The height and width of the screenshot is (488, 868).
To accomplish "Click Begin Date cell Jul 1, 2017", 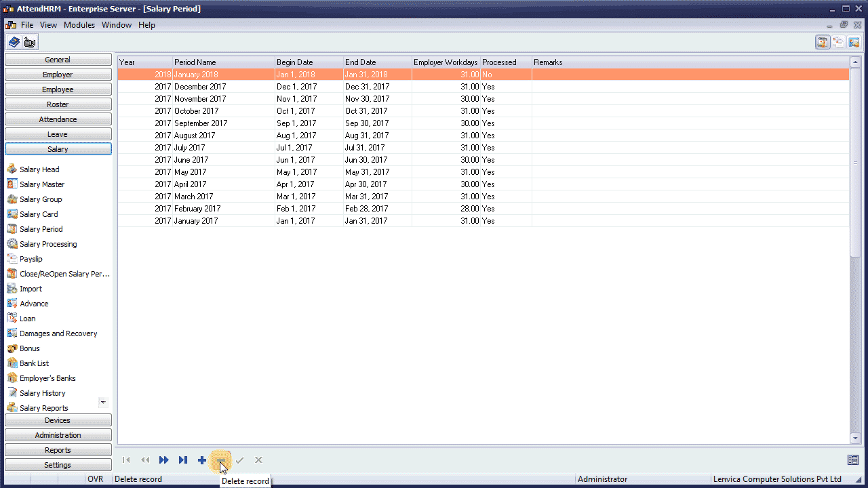I will click(x=309, y=148).
